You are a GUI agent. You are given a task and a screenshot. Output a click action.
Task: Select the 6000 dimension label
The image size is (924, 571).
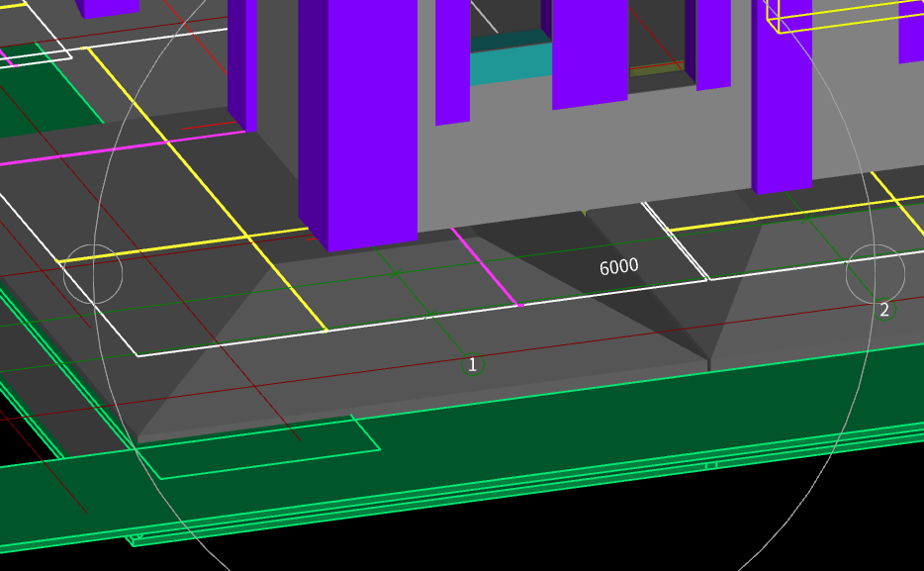[x=618, y=267]
